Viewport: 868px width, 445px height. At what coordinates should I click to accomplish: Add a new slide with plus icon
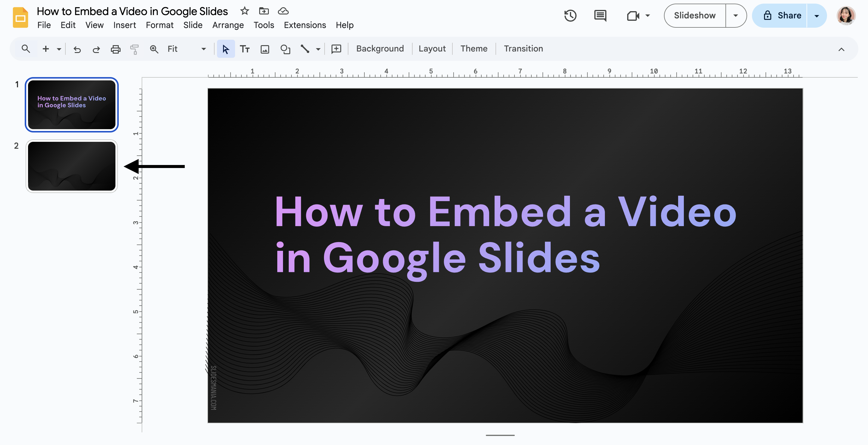[x=46, y=49]
